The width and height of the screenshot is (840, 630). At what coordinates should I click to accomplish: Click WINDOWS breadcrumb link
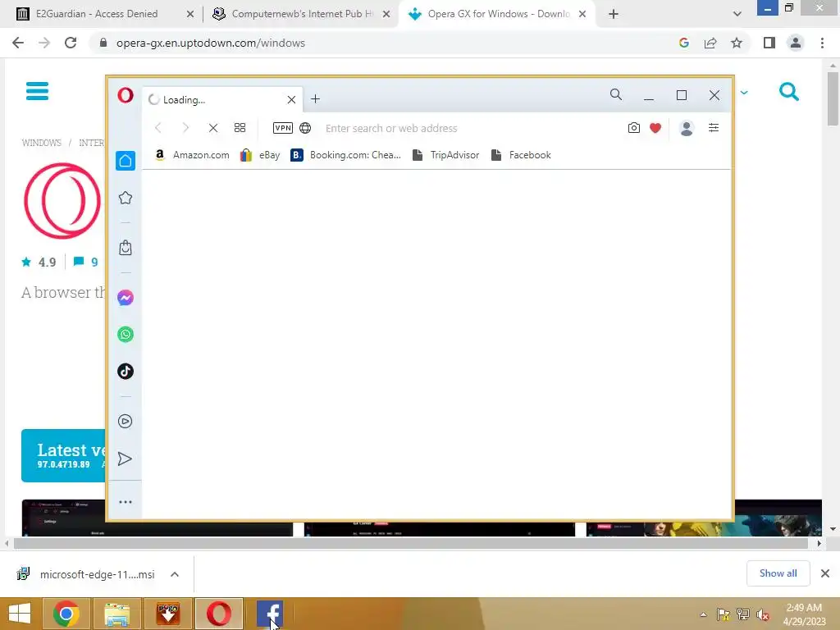click(41, 143)
